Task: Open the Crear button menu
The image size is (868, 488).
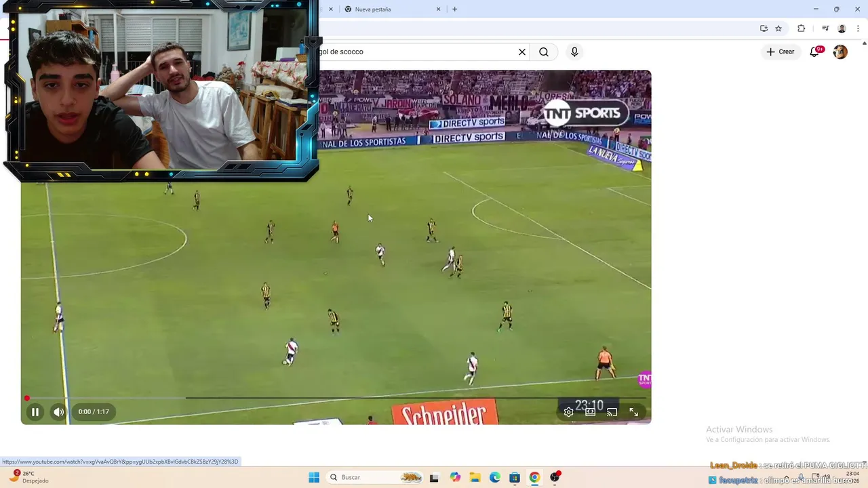Action: [x=780, y=52]
